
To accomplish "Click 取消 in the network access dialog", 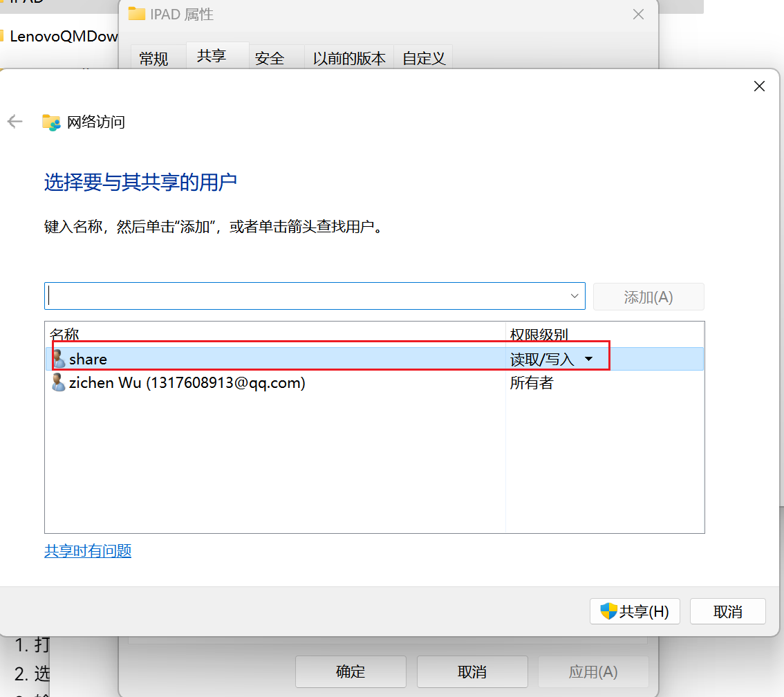I will pos(728,611).
